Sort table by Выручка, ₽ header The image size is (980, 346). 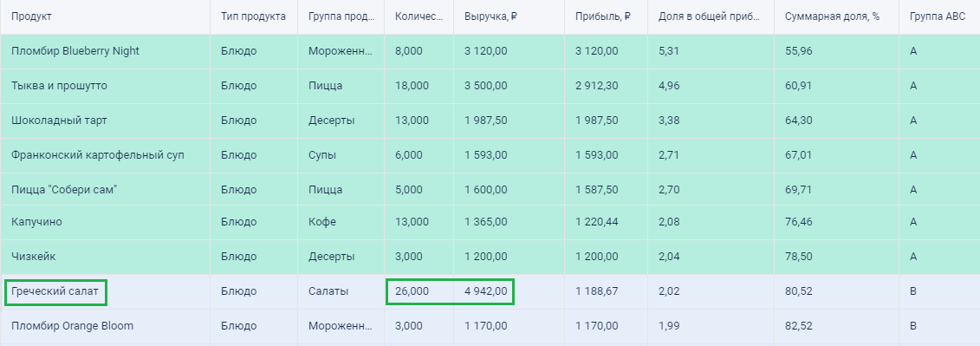click(490, 16)
